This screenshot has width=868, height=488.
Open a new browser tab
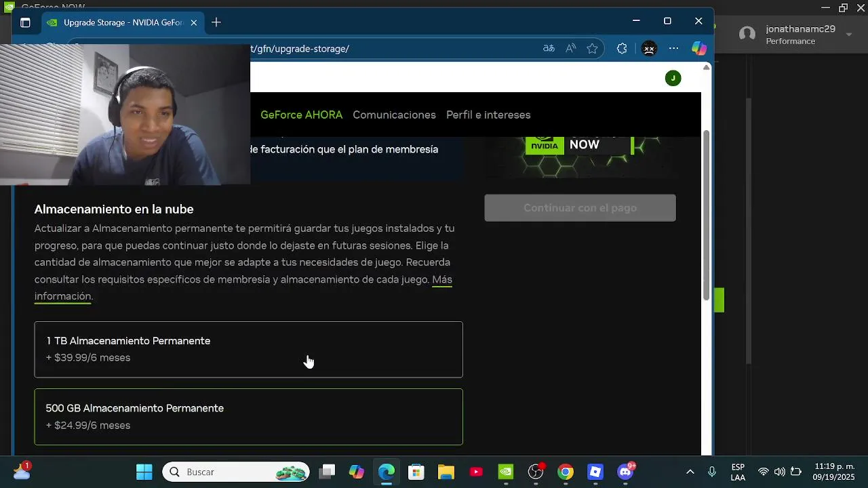[x=216, y=22]
